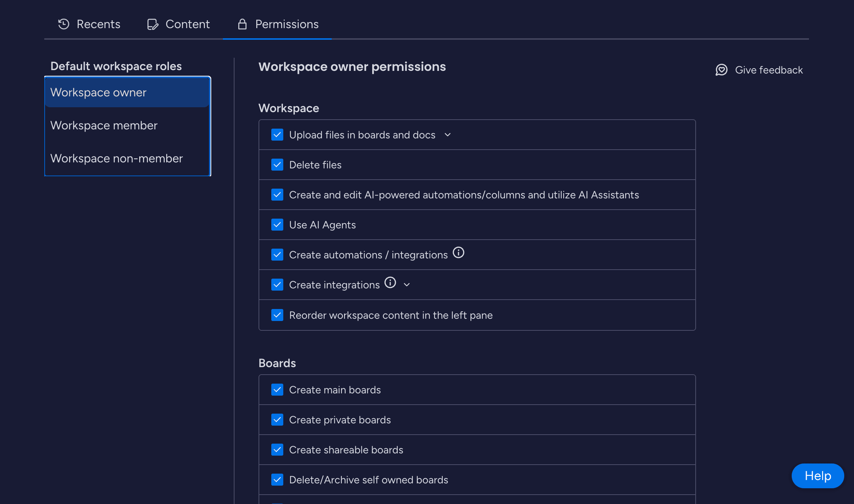The height and width of the screenshot is (504, 854).
Task: Click the Recents clock icon
Action: 64,24
